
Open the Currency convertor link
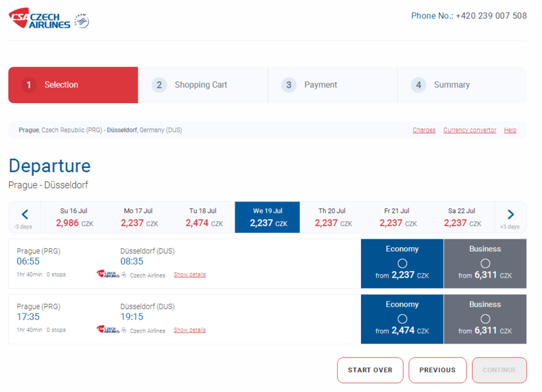[469, 130]
